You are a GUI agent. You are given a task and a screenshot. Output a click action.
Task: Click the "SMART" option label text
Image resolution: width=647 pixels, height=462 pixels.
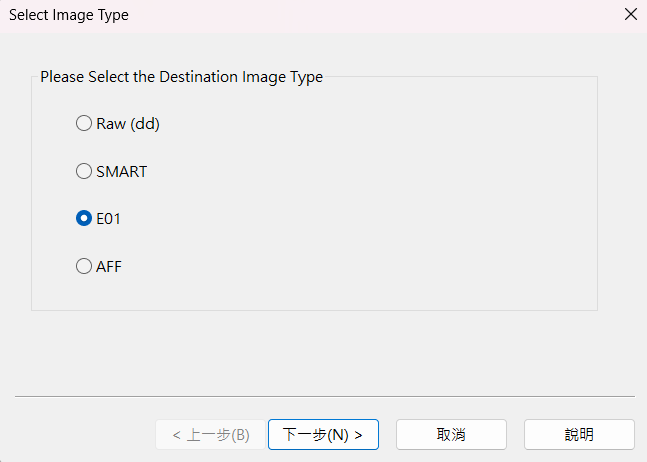(121, 171)
